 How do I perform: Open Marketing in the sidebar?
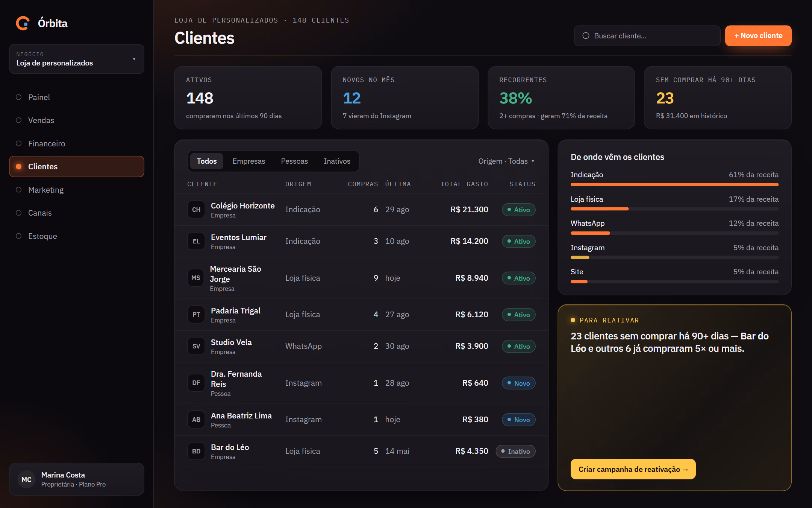pyautogui.click(x=77, y=190)
